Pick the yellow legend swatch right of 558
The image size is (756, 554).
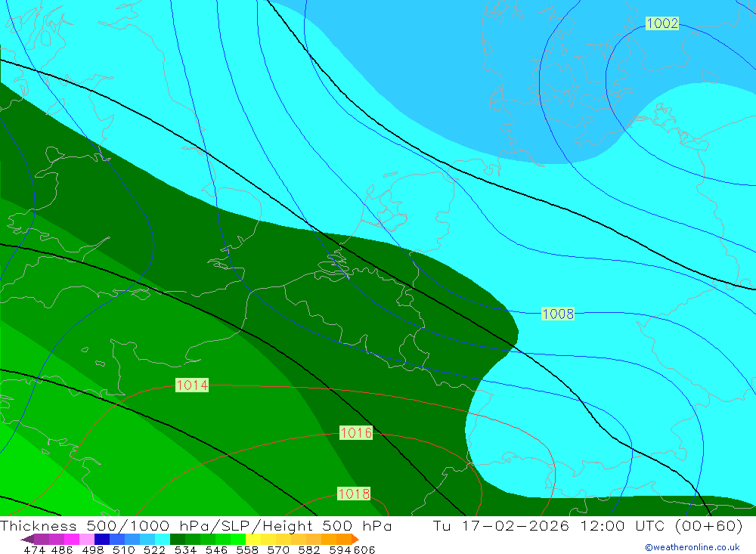tap(253, 539)
